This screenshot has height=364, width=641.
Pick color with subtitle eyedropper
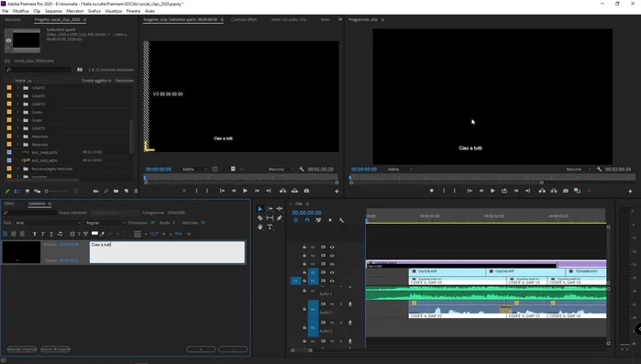tap(103, 234)
